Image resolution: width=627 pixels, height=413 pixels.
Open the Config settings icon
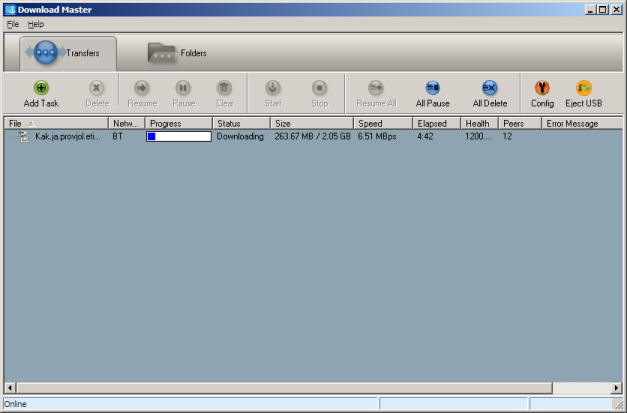click(542, 88)
